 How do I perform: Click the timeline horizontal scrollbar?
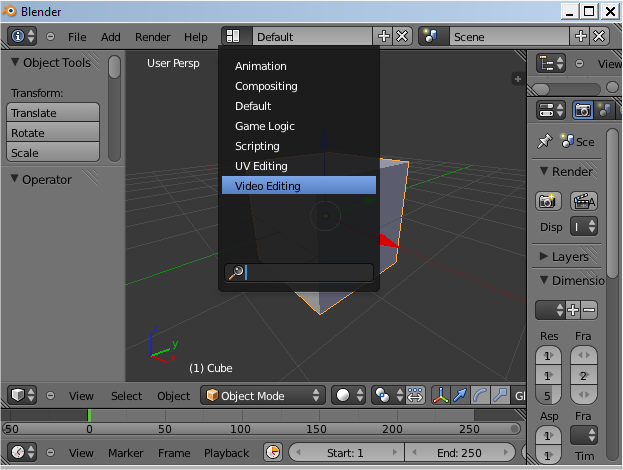(x=261, y=429)
